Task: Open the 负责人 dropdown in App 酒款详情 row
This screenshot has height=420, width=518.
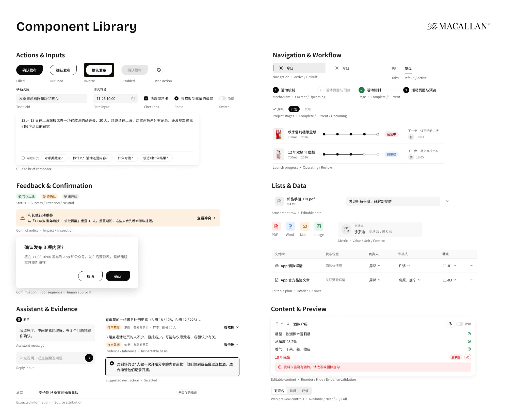Action: click(375, 266)
